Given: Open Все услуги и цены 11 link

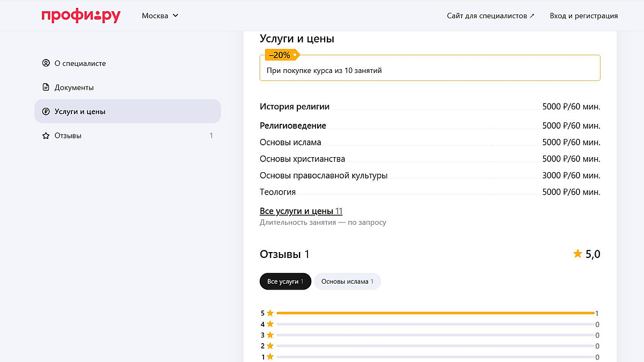Looking at the screenshot, I should pyautogui.click(x=301, y=211).
